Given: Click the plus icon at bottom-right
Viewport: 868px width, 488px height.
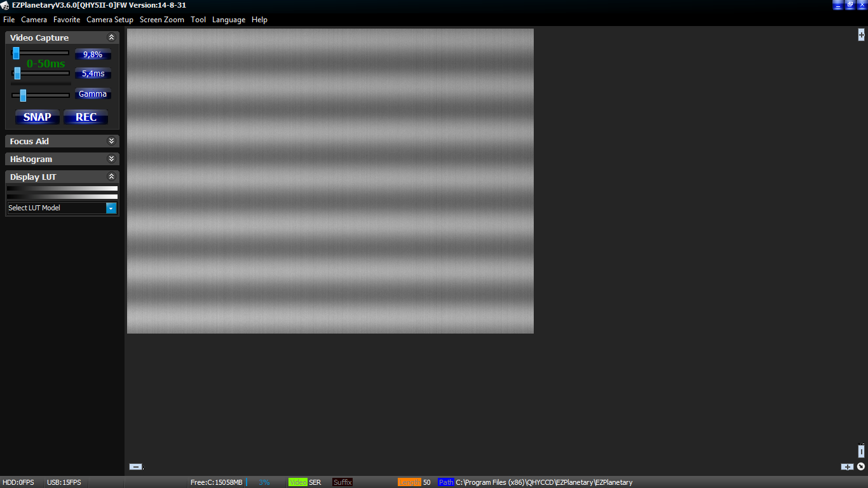Looking at the screenshot, I should [847, 467].
